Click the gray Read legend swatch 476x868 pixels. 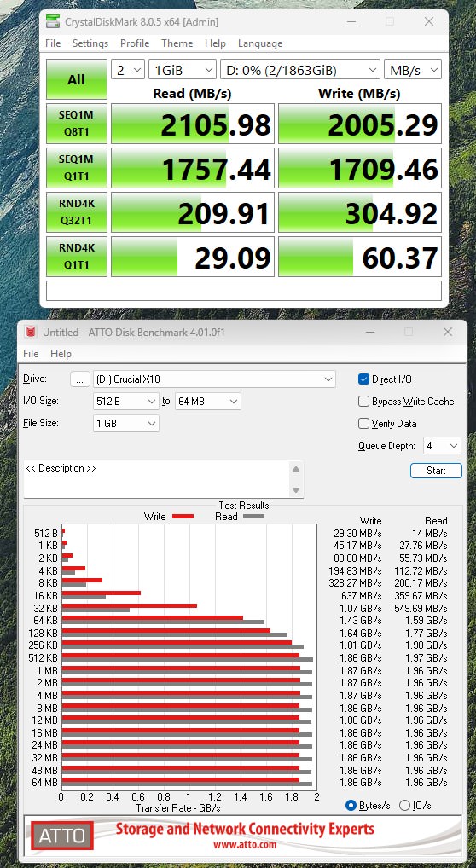pos(254,517)
